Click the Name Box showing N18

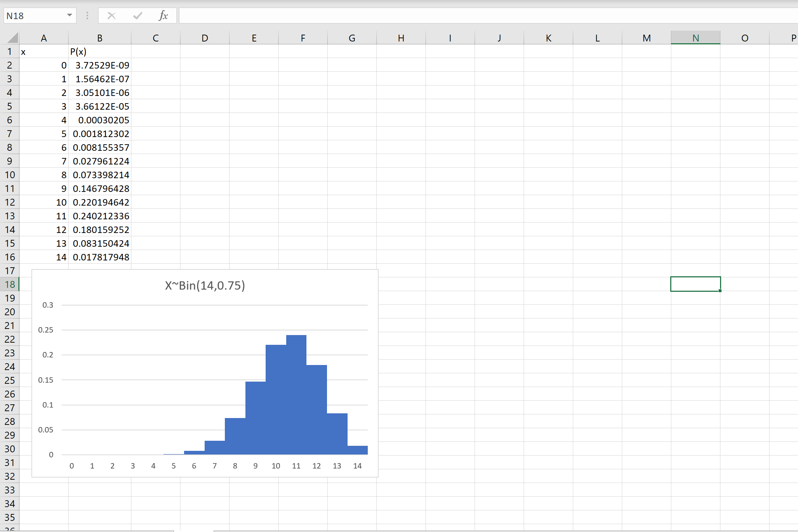[34, 16]
